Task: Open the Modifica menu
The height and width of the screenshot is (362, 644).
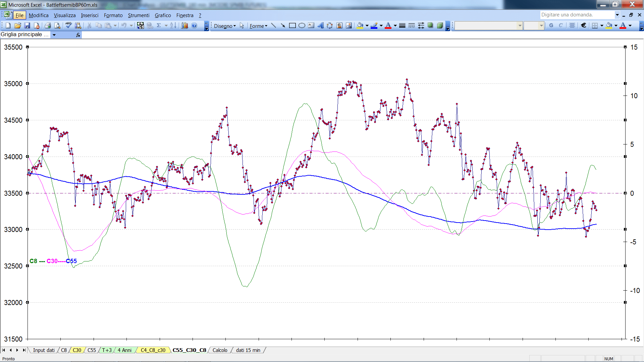Action: click(39, 15)
